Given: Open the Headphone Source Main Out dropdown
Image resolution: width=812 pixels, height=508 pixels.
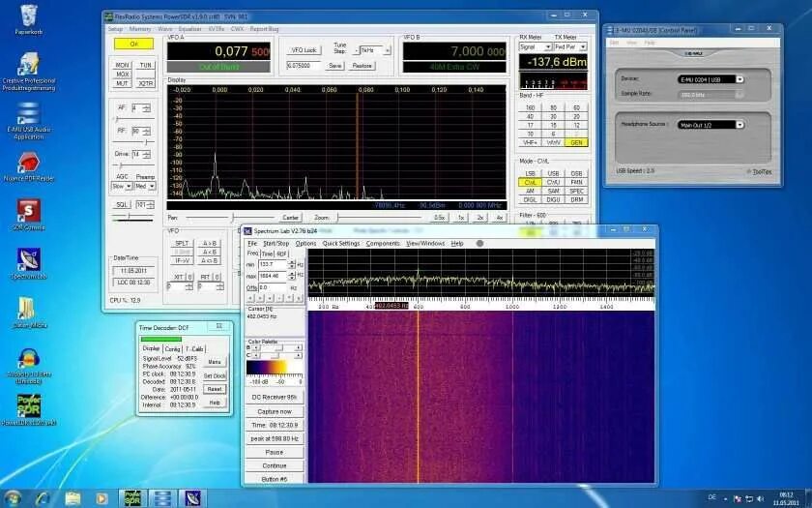Looking at the screenshot, I should pos(710,125).
